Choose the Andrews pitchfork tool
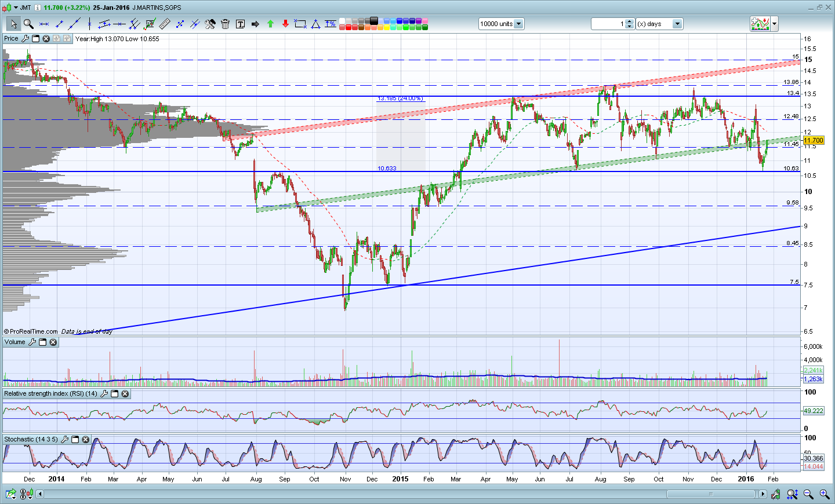Viewport: 835px width, 504px height. [x=135, y=24]
